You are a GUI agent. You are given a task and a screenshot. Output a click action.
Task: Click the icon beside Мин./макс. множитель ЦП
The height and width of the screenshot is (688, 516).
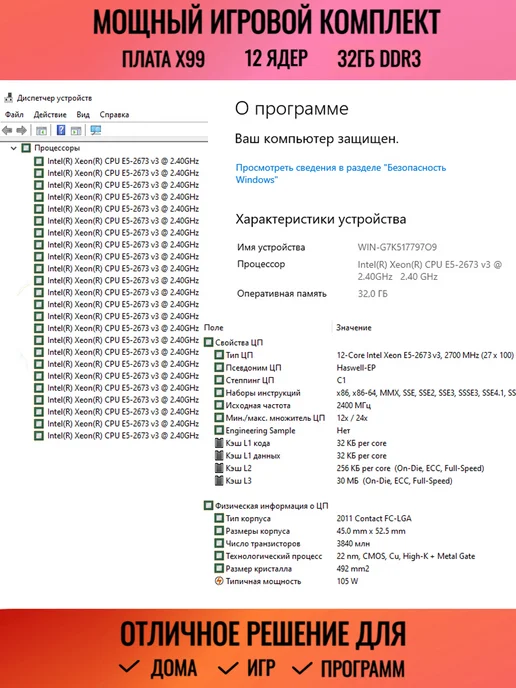pos(219,418)
